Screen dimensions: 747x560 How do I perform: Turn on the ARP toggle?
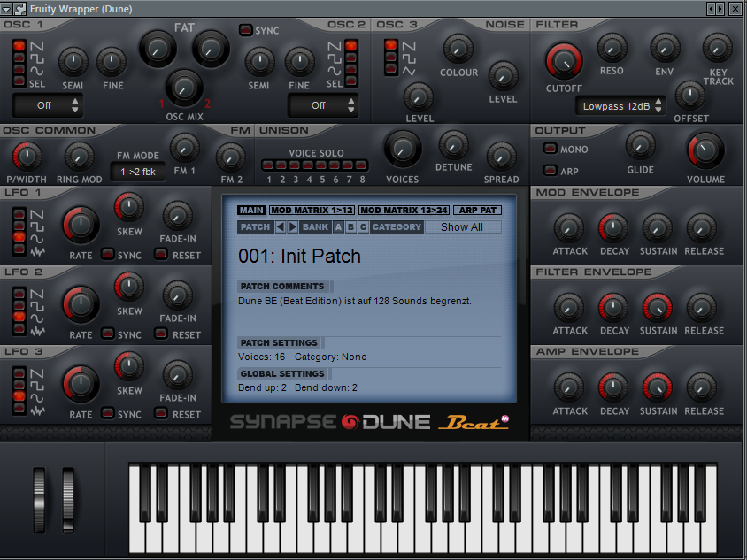pos(550,170)
